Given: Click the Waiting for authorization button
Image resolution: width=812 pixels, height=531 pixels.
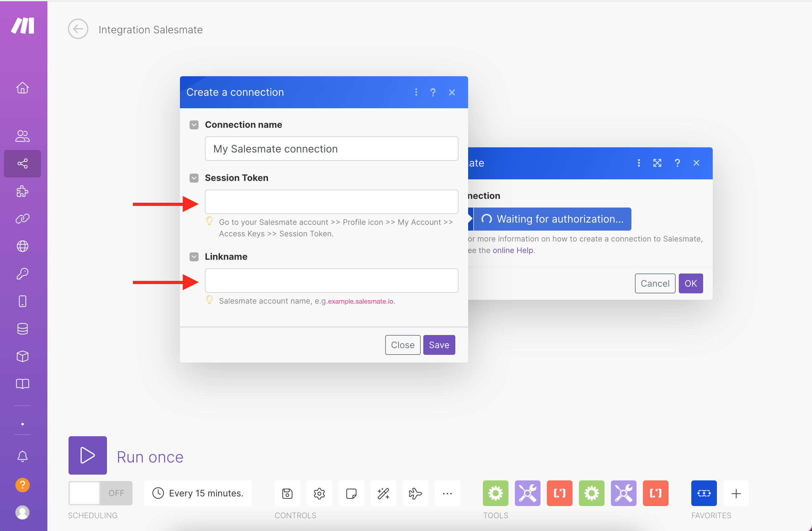Looking at the screenshot, I should point(552,219).
